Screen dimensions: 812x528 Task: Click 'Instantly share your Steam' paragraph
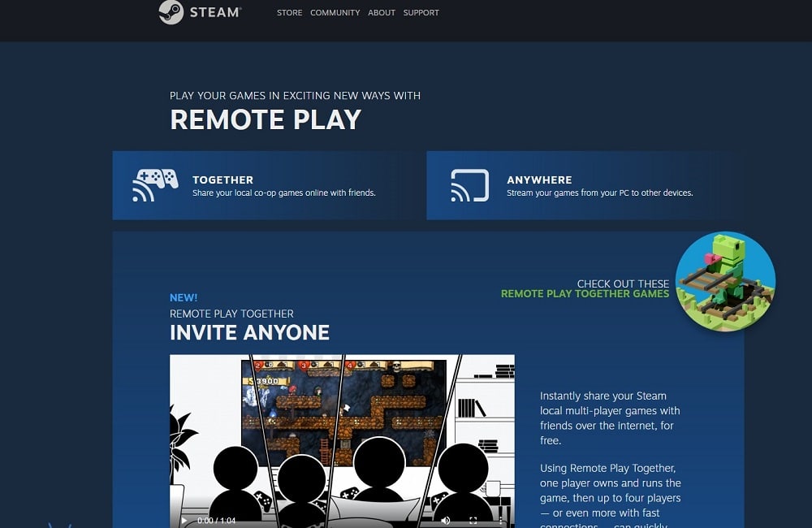pos(610,418)
